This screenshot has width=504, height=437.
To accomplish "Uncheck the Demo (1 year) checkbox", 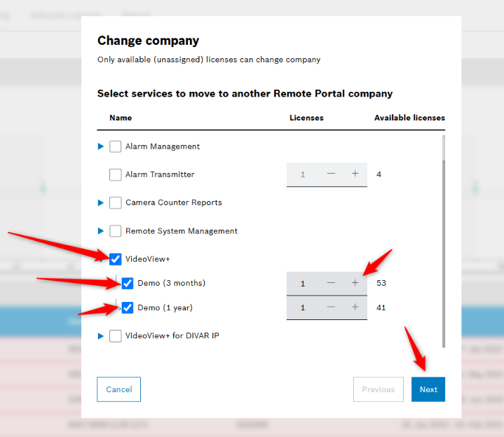I will [x=128, y=307].
